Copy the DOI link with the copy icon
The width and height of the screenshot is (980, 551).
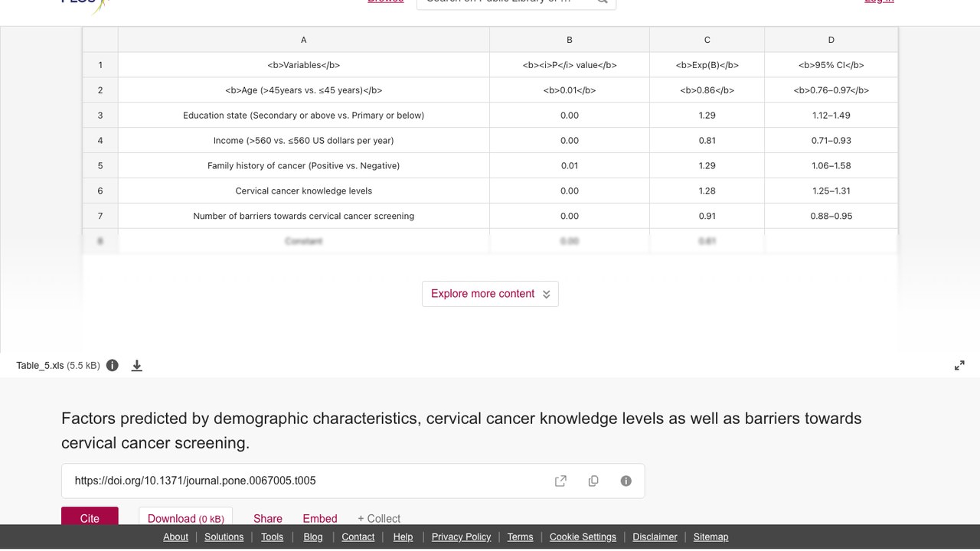[593, 481]
